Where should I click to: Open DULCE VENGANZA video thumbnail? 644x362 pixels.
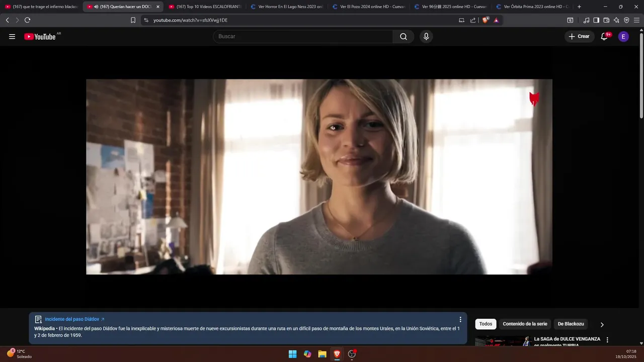[x=503, y=341]
